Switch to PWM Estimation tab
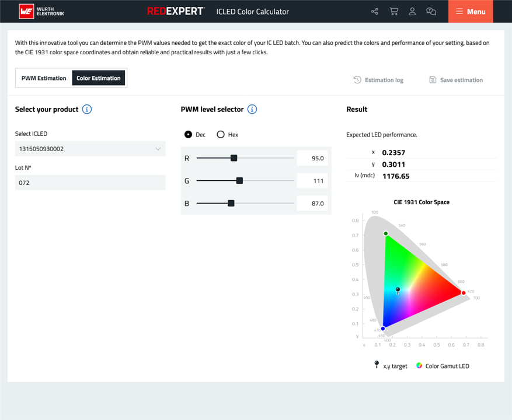 pos(44,78)
